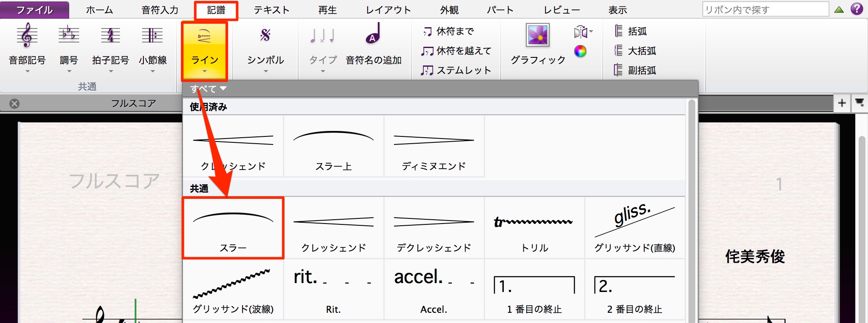Switch to the パート ribbon tab
This screenshot has width=868, height=323.
500,10
